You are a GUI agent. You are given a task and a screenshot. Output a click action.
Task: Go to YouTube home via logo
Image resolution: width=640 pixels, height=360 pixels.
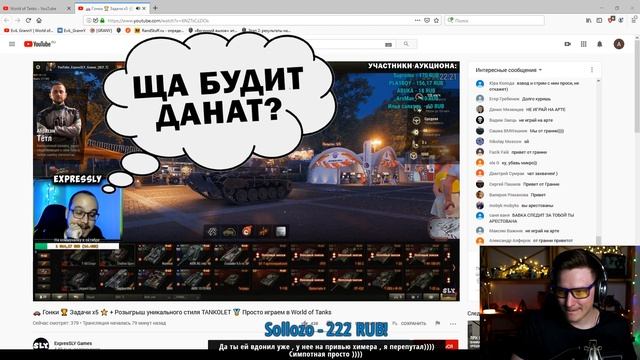[39, 44]
